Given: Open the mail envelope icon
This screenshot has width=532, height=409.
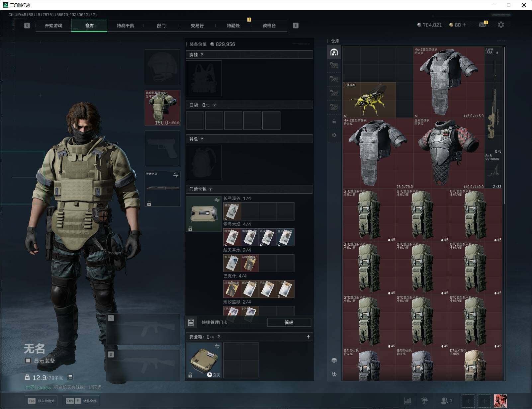Looking at the screenshot, I should (x=483, y=25).
